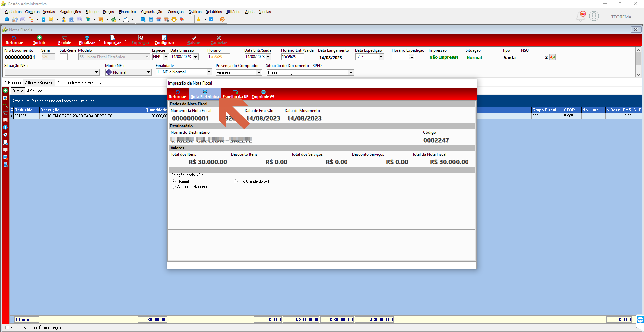The width and height of the screenshot is (644, 332).
Task: Select the Ambiente Nacional radio option
Action: [x=174, y=187]
